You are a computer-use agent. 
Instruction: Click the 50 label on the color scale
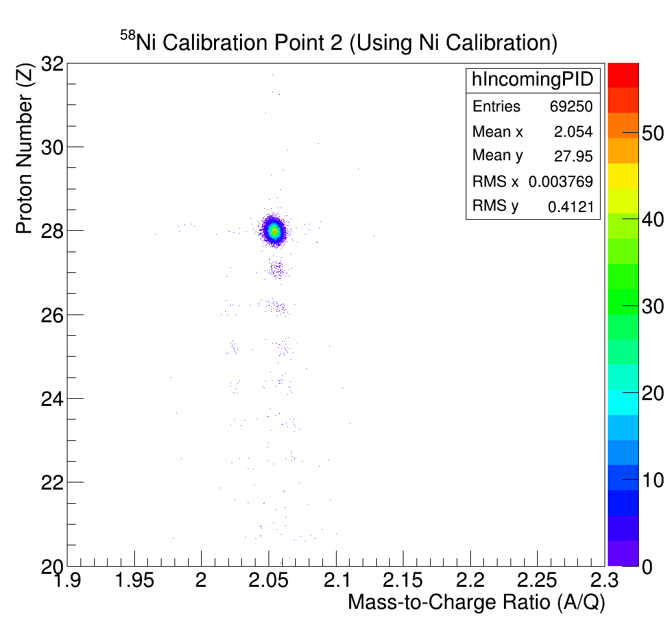click(652, 134)
